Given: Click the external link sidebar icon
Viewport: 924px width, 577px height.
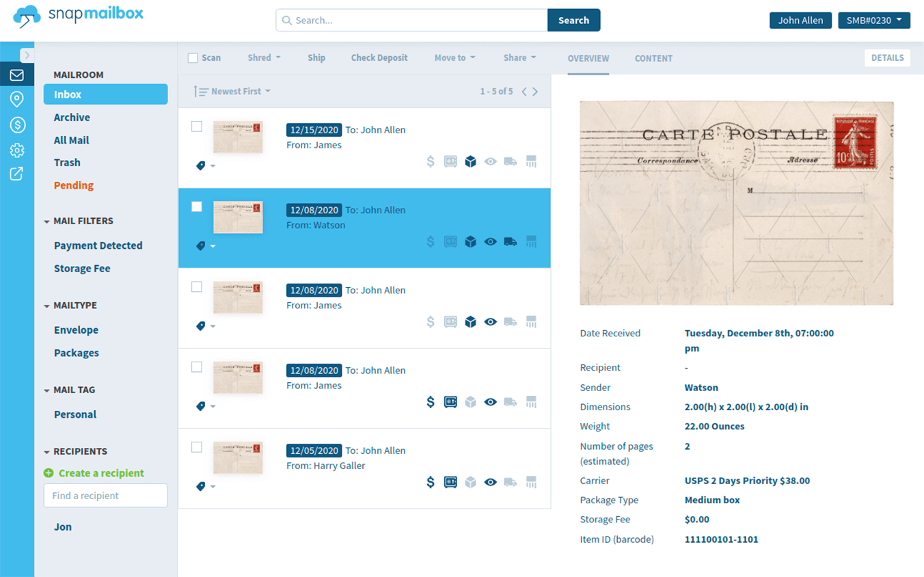Looking at the screenshot, I should pyautogui.click(x=17, y=174).
